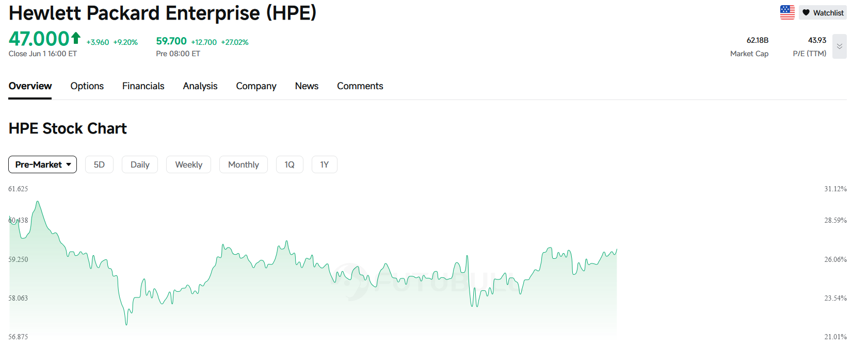The image size is (868, 348).
Task: Open the Company tab
Action: [x=256, y=86]
